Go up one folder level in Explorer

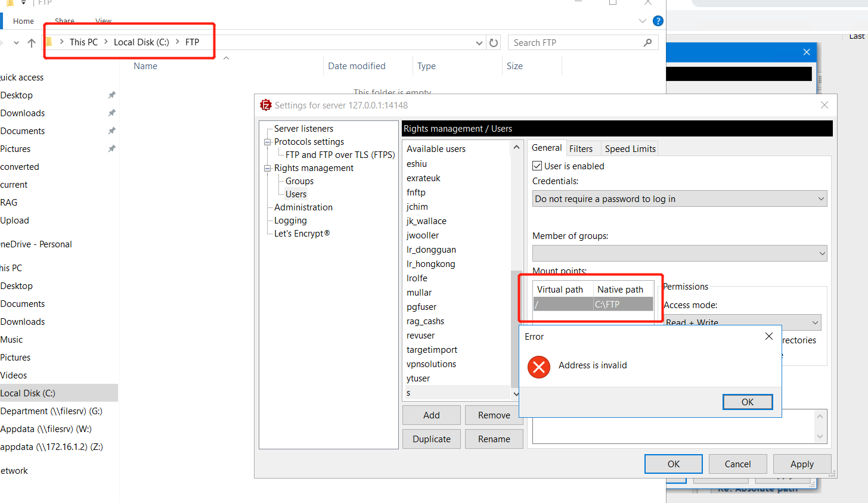pyautogui.click(x=32, y=43)
